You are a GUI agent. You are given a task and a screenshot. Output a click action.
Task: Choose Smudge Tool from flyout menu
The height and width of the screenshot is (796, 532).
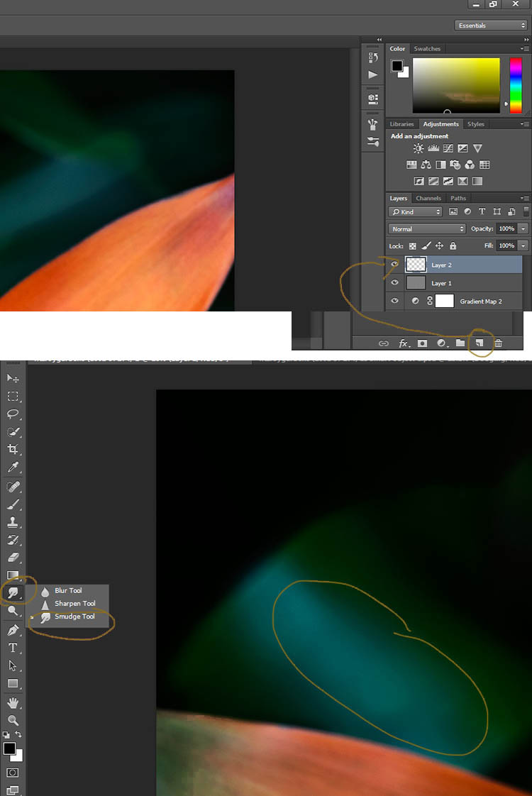(74, 617)
